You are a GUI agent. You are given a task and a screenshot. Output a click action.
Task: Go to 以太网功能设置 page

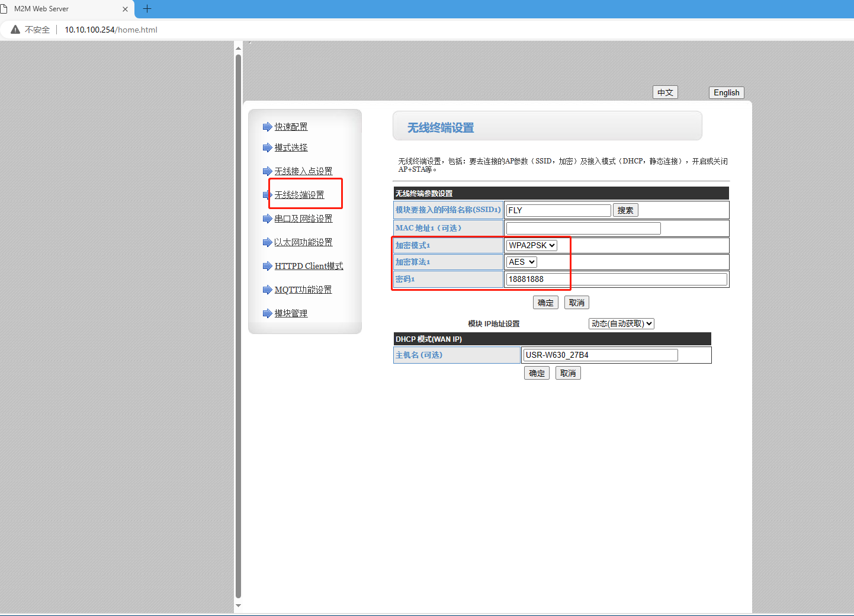(x=303, y=242)
